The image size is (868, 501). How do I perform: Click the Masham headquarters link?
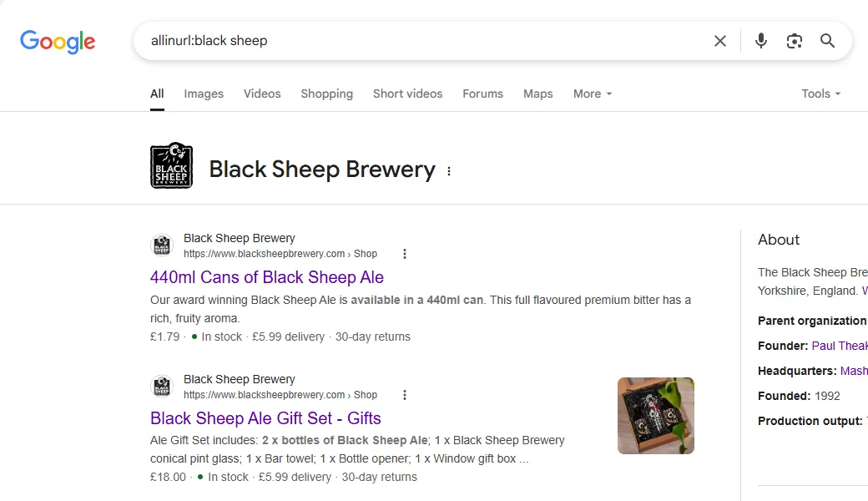tap(854, 371)
